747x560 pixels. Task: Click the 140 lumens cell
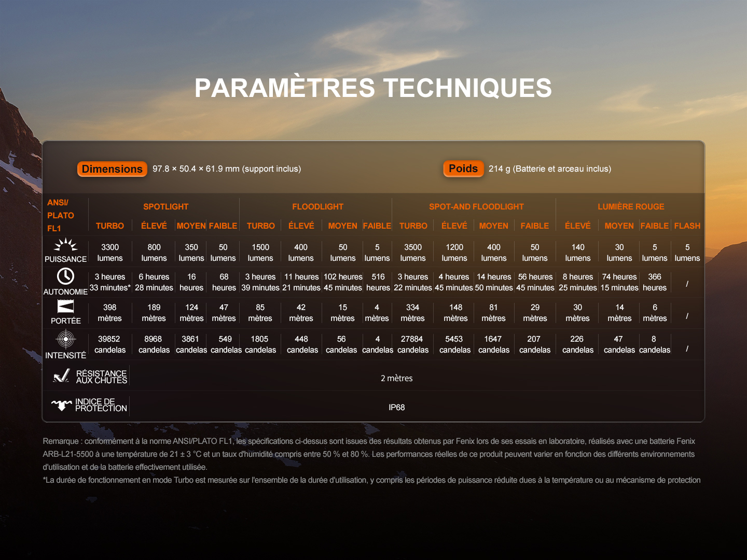(578, 253)
